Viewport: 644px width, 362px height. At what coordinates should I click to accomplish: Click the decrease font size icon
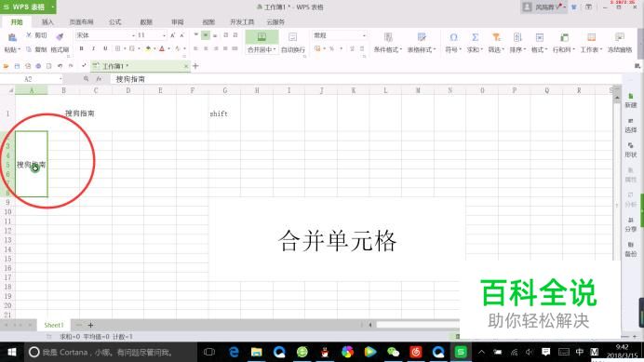point(182,35)
